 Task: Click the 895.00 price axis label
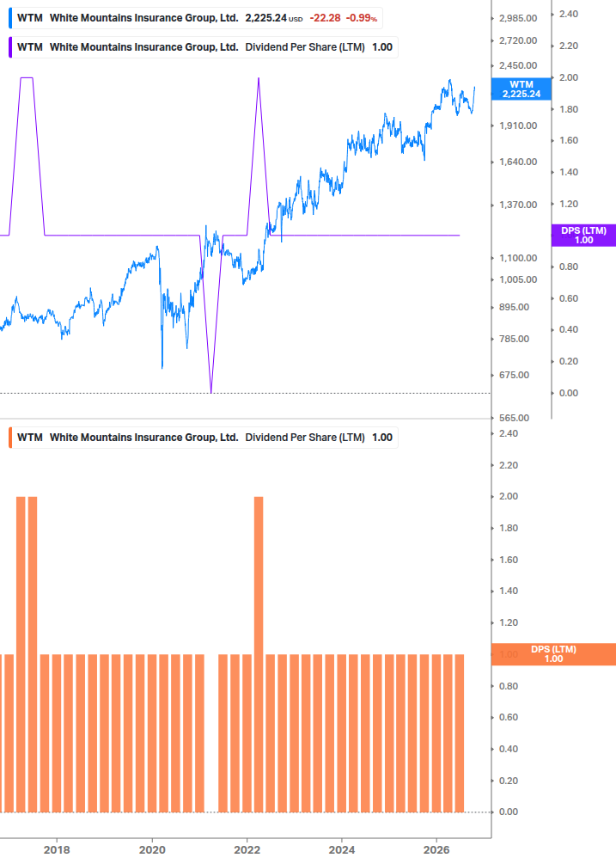[514, 307]
